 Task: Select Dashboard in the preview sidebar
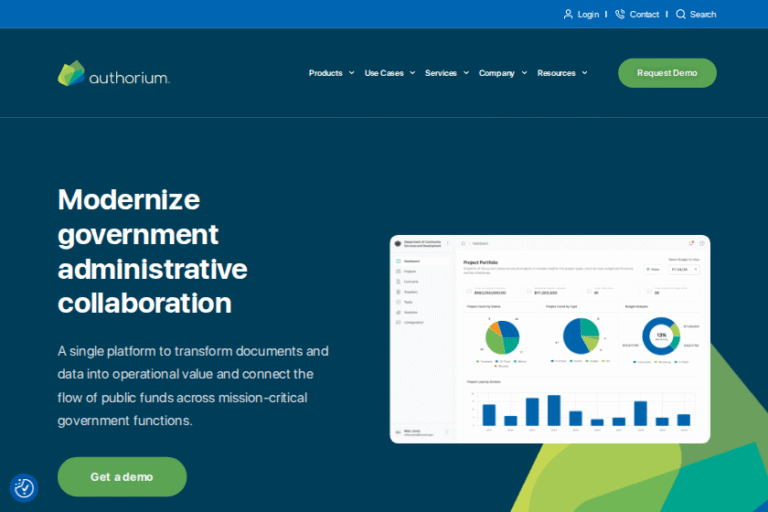(x=411, y=260)
